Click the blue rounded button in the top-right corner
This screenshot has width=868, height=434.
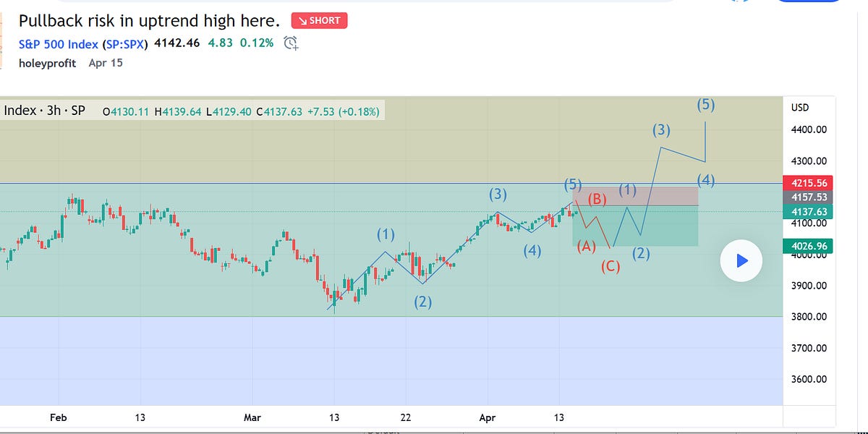(809, 2)
